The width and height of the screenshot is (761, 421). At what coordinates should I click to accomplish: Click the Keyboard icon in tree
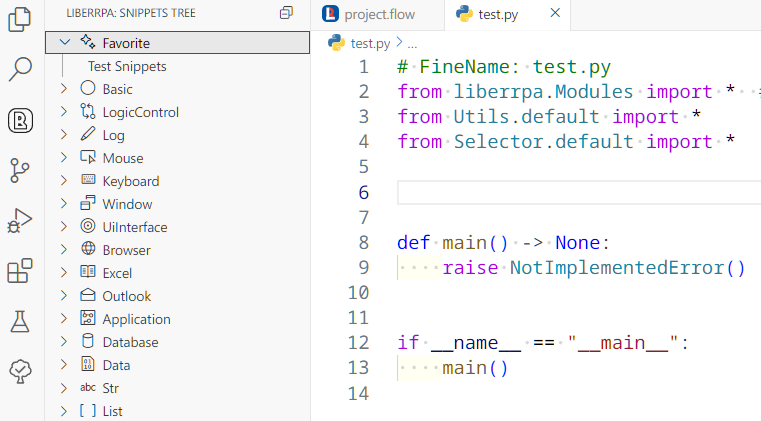point(88,180)
